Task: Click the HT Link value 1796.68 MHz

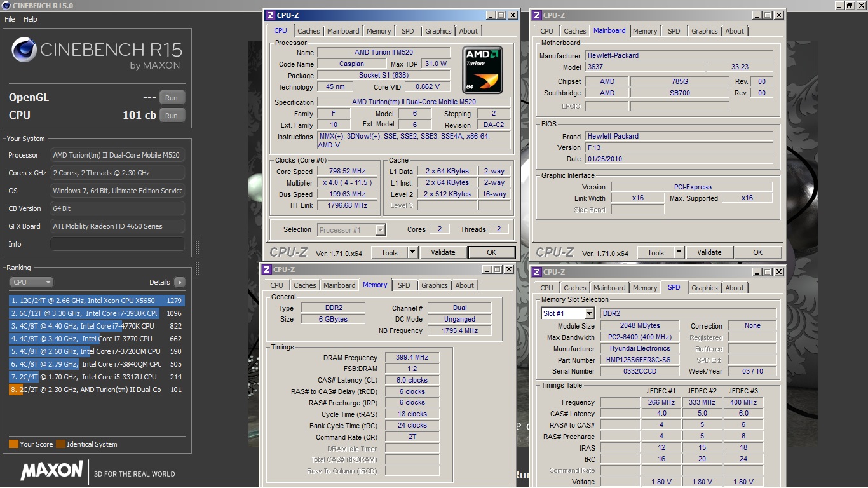Action: (348, 206)
